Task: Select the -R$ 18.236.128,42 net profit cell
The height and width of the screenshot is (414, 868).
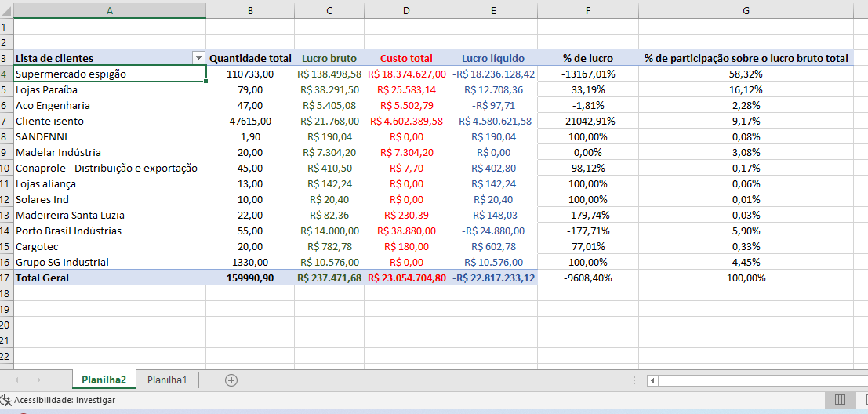Action: 492,74
